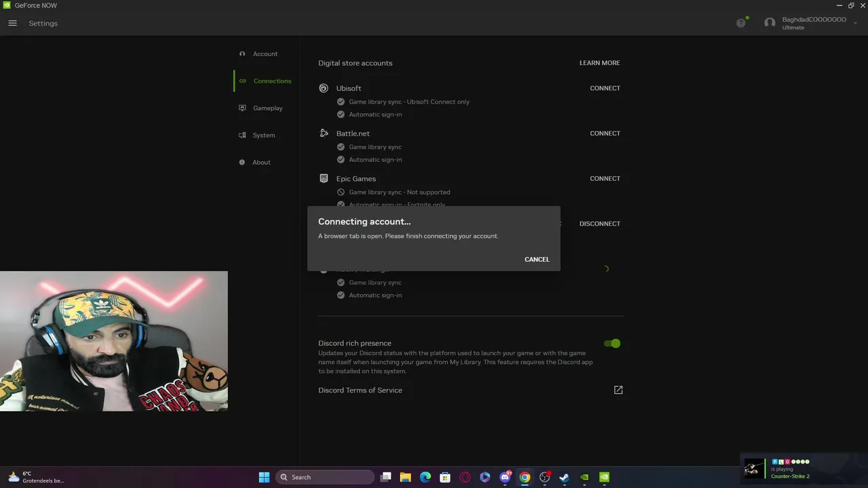Open Discord Terms of Service external link icon

[618, 390]
